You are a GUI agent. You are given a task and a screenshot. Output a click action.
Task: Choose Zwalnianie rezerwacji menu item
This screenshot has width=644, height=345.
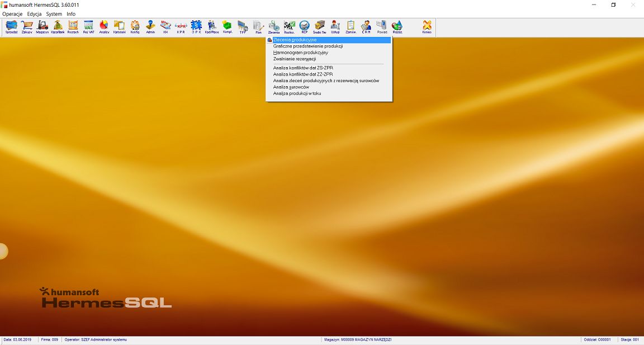[329, 59]
